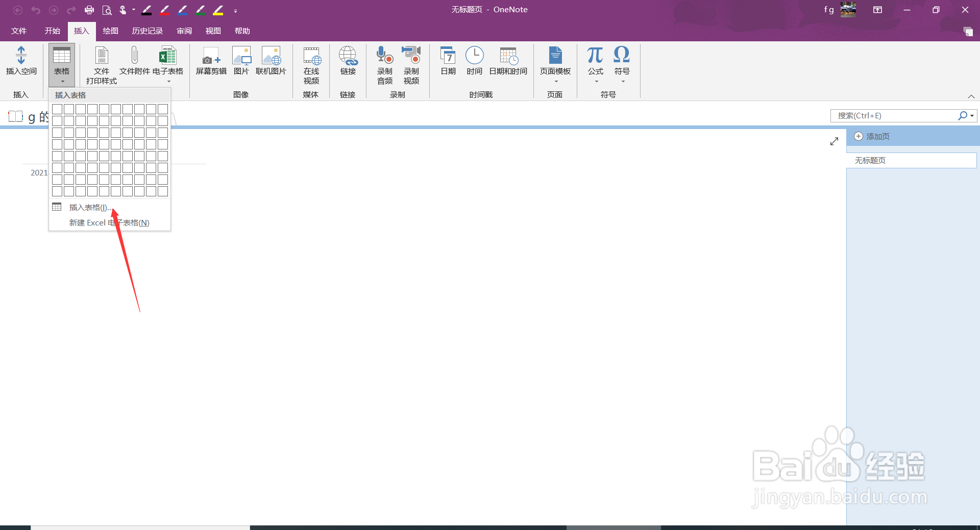Open the search scope dropdown arrow
Viewport: 980px width, 530px height.
[x=972, y=116]
